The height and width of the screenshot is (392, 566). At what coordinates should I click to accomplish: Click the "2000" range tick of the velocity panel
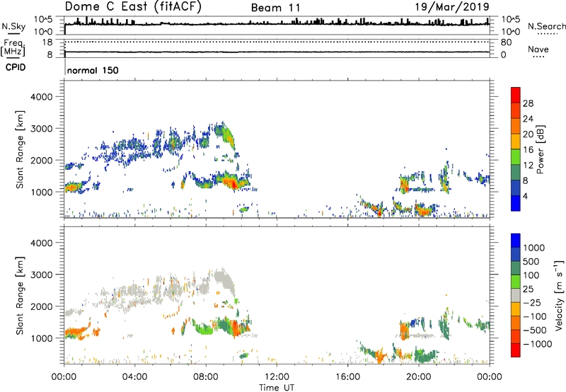41,306
